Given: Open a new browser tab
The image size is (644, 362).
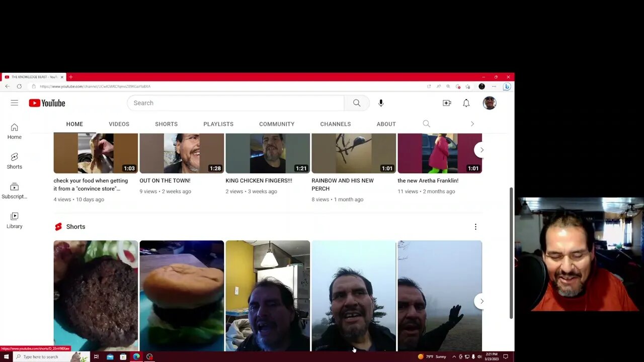Looking at the screenshot, I should click(x=70, y=77).
